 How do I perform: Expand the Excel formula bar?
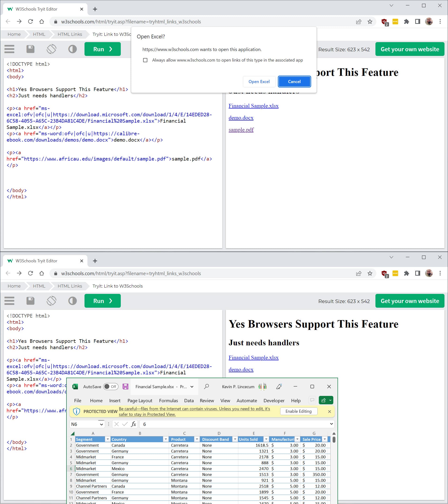coord(331,424)
